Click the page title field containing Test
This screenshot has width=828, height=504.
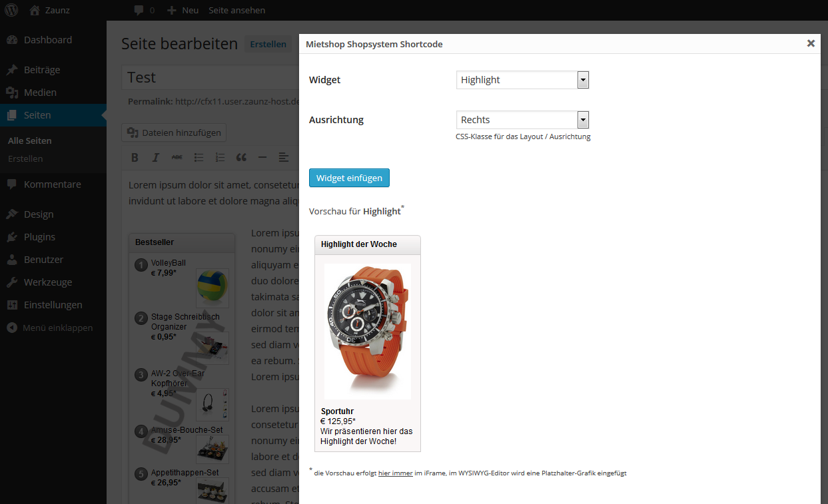pyautogui.click(x=210, y=77)
